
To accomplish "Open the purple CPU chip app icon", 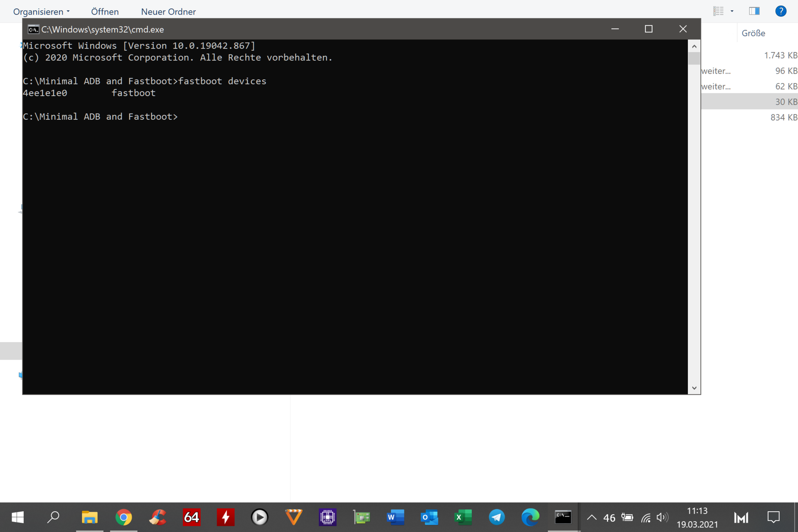I will (x=328, y=517).
